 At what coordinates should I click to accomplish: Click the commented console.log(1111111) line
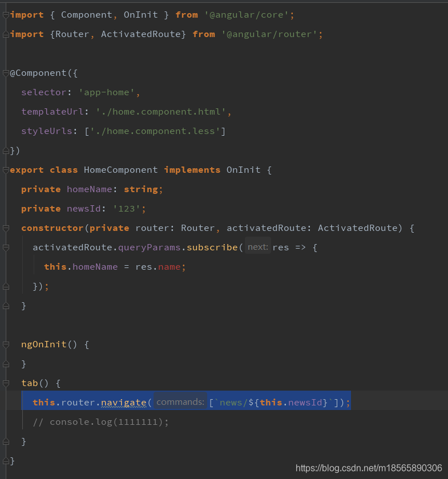pos(100,422)
